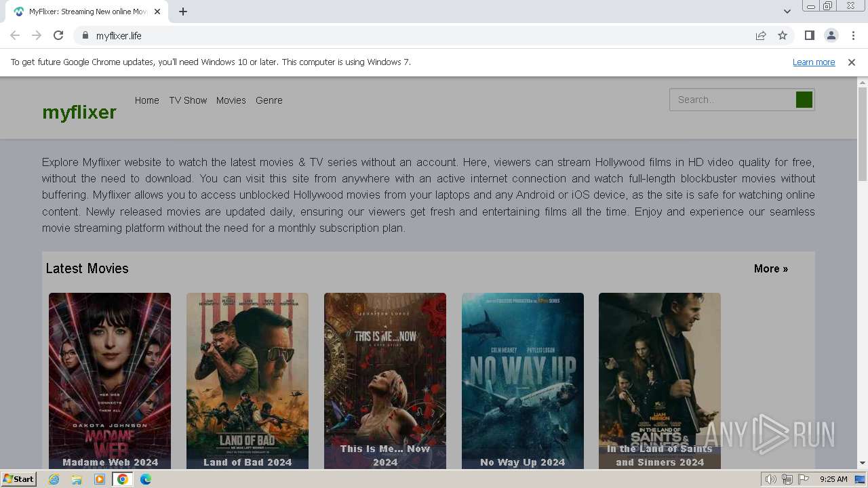View site security lock icon
This screenshot has height=488, width=868.
85,35
